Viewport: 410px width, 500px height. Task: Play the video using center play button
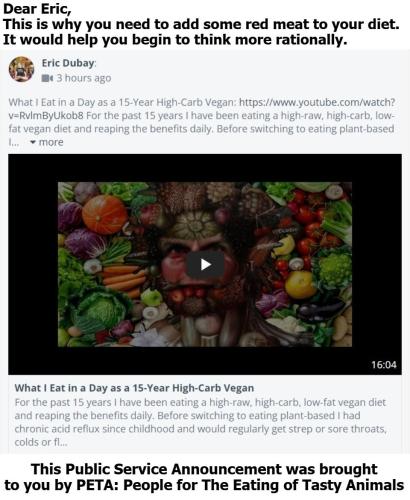coord(205,265)
